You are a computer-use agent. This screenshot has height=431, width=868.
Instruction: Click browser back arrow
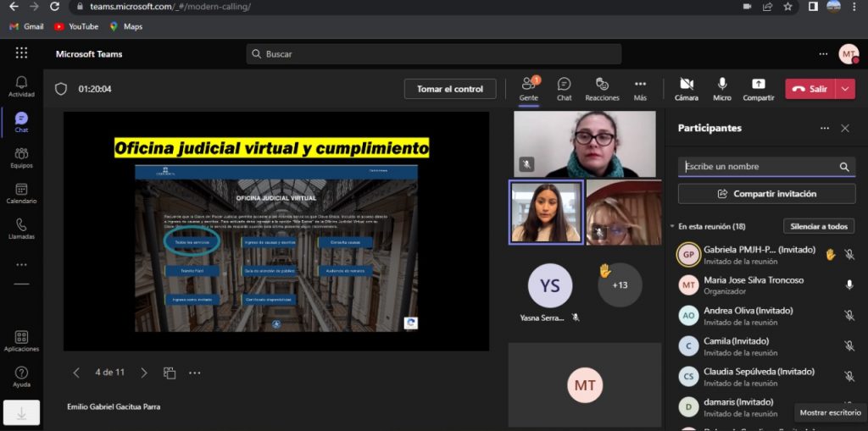[x=14, y=7]
